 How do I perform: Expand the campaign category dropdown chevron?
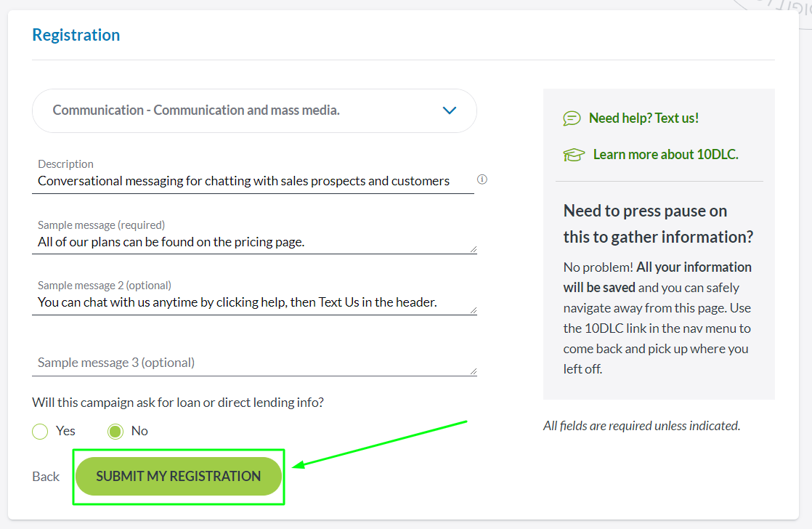tap(450, 110)
